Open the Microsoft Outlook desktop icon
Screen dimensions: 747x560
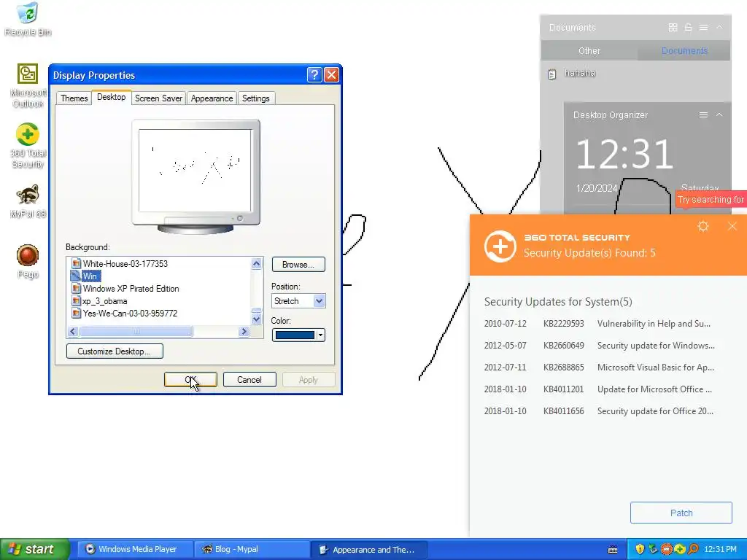28,86
